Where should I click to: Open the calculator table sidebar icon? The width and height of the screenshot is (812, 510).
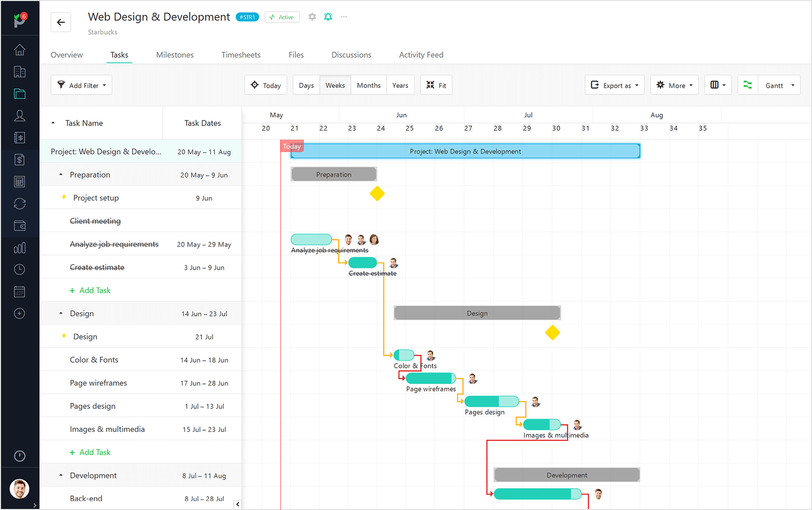point(20,181)
